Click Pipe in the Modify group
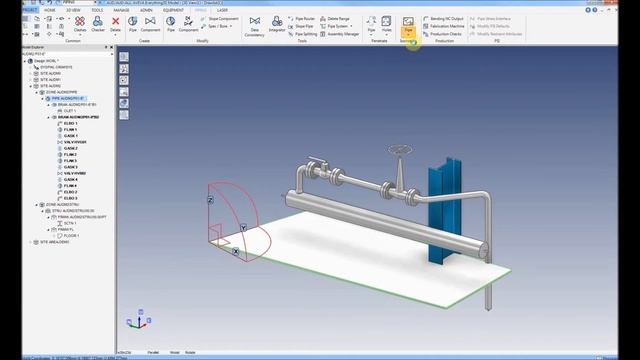This screenshot has height=360, width=640. 171,24
